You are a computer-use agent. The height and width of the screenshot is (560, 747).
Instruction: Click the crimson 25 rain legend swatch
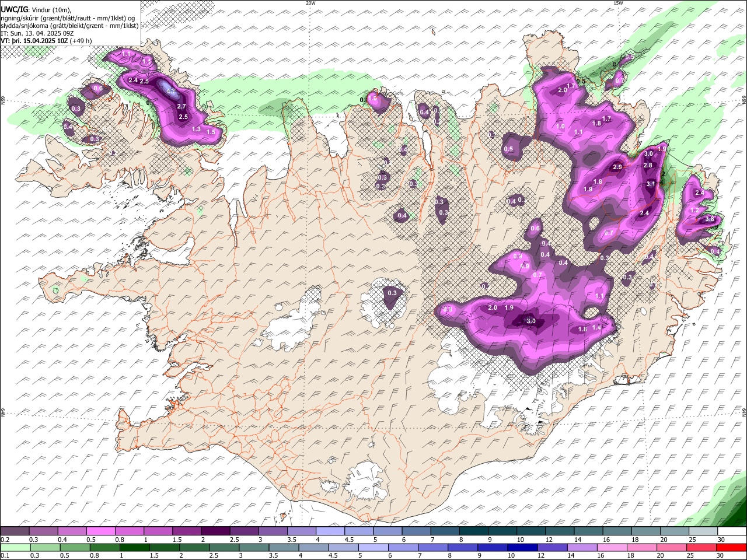(701, 547)
